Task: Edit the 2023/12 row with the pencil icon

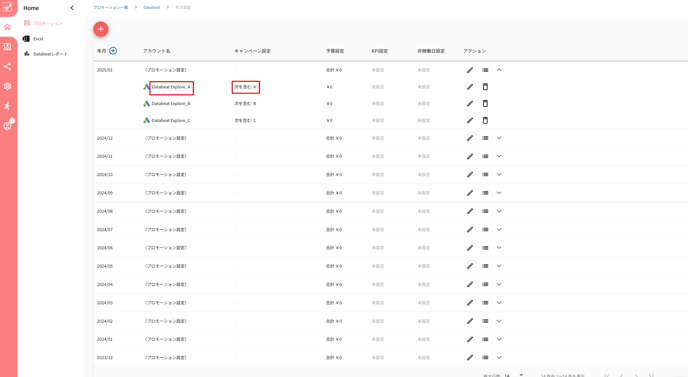Action: [x=470, y=358]
